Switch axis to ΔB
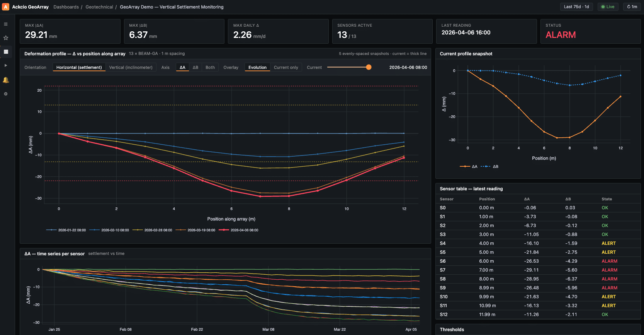644x335 pixels. 195,67
